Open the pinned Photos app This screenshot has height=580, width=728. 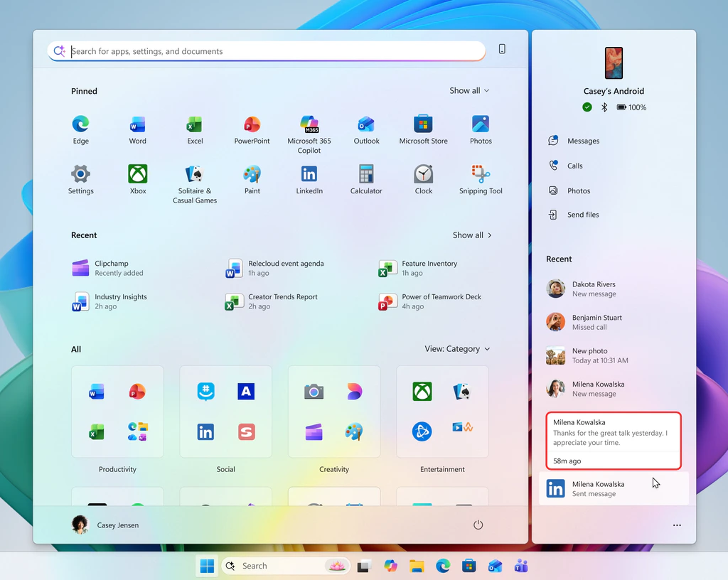pyautogui.click(x=481, y=130)
